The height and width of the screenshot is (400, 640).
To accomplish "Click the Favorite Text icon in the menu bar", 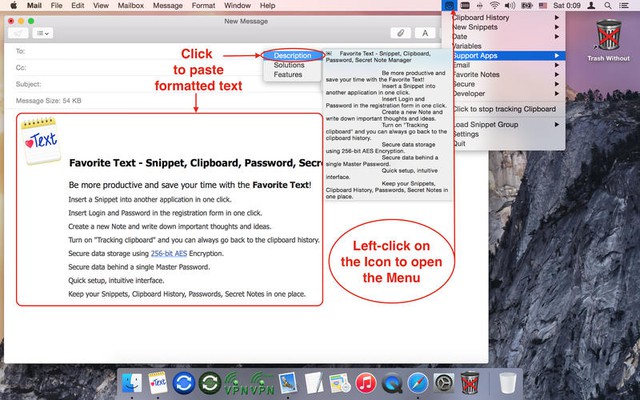I will pos(451,6).
